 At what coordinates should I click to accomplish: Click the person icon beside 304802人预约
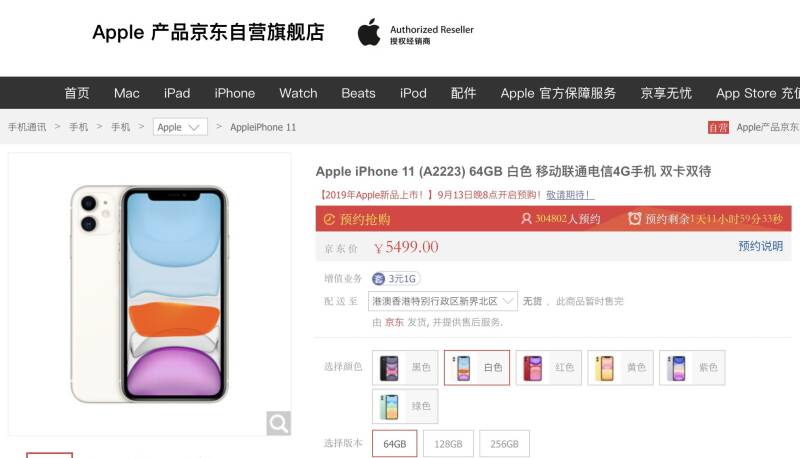pyautogui.click(x=526, y=219)
